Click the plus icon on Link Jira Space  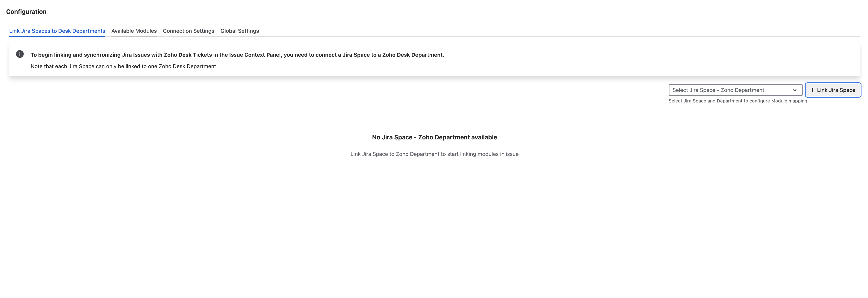point(812,90)
